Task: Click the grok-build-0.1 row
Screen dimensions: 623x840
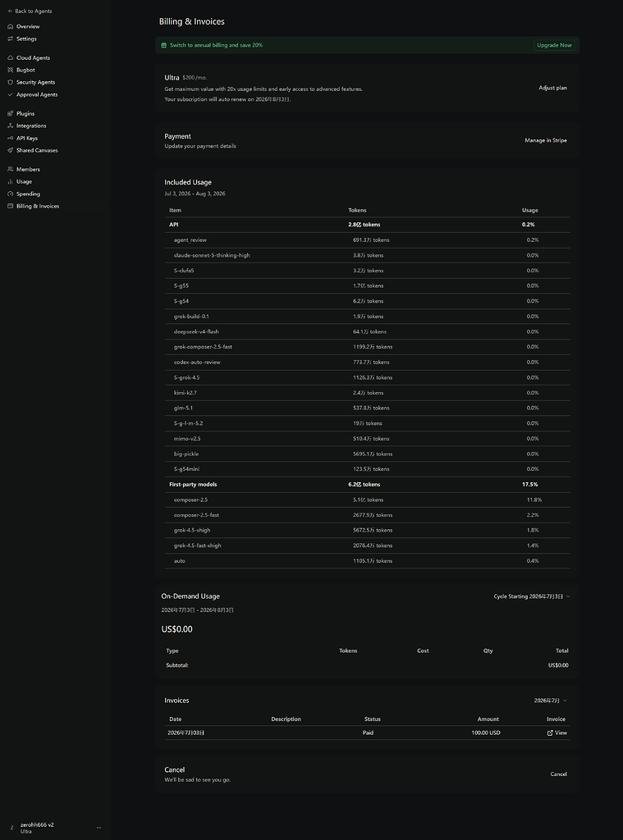Action: (x=367, y=317)
